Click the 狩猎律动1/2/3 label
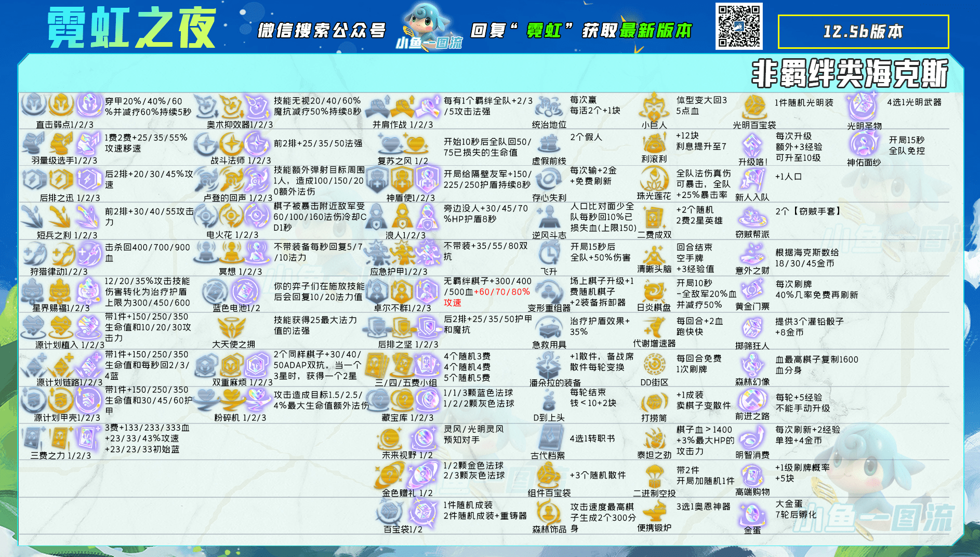980x557 pixels. [x=59, y=272]
